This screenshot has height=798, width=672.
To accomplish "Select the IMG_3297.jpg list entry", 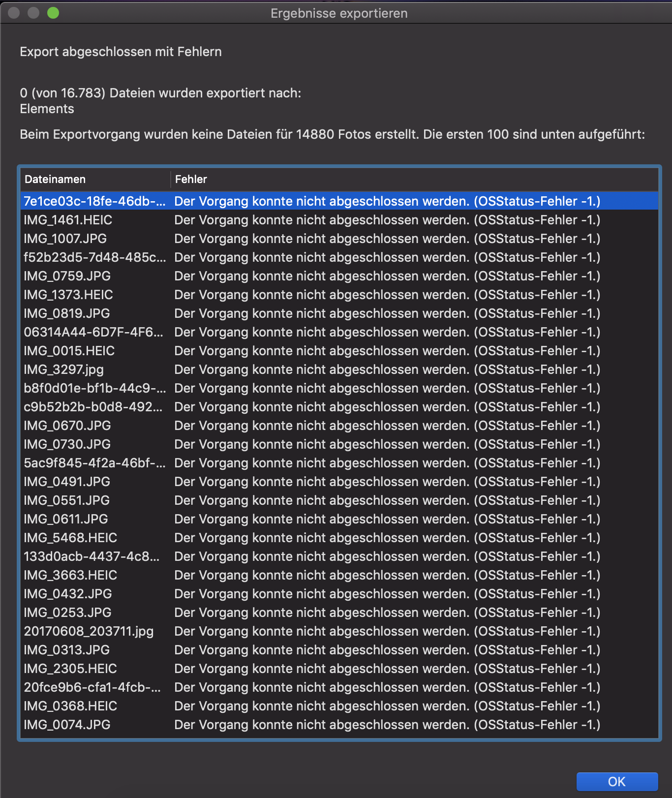I will coord(64,369).
